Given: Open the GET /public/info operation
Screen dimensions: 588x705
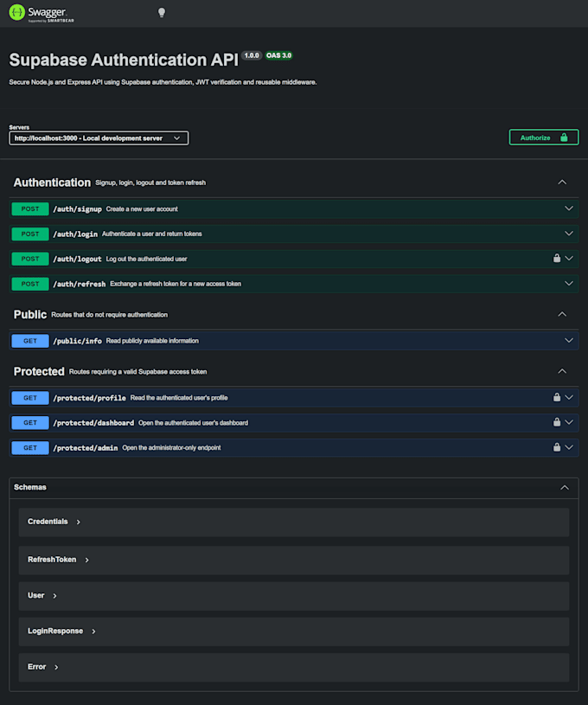Looking at the screenshot, I should [x=294, y=341].
